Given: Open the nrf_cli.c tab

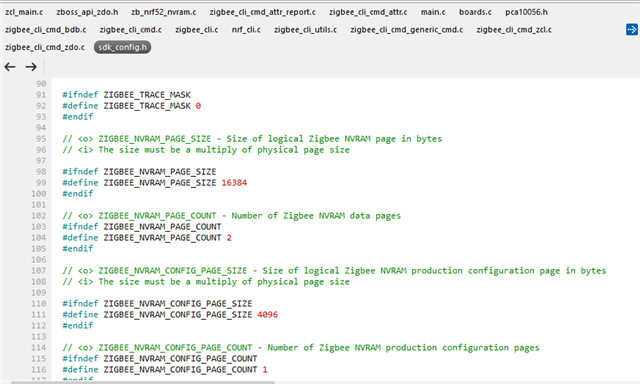Looking at the screenshot, I should click(x=246, y=30).
